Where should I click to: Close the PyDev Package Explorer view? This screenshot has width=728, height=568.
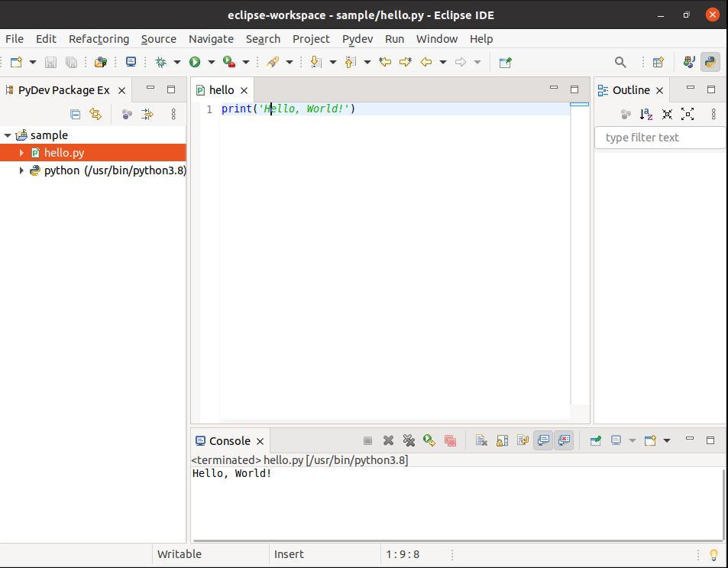click(x=121, y=91)
